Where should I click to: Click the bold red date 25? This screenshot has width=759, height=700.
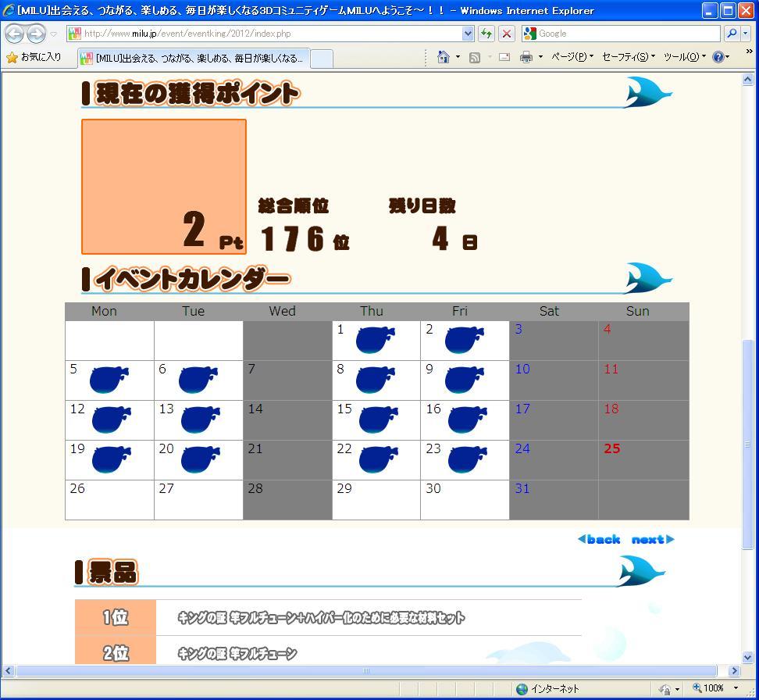tap(612, 448)
